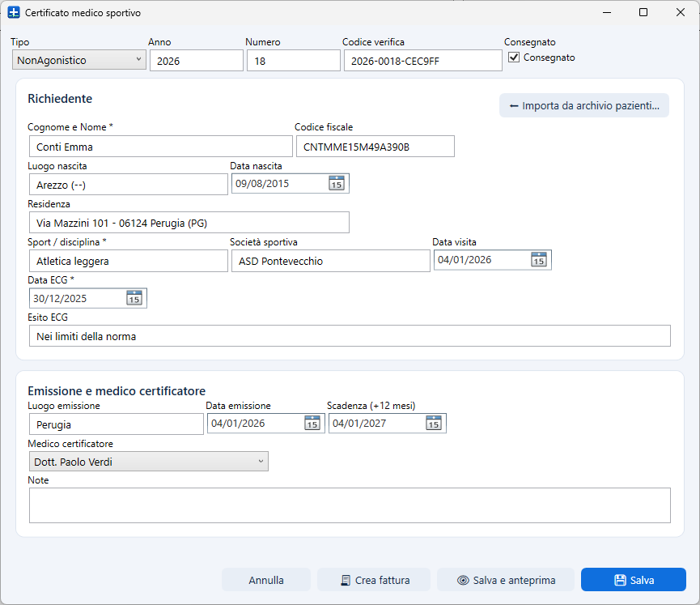The width and height of the screenshot is (700, 605).
Task: Open calendar picker for Data ECG
Action: [x=134, y=298]
